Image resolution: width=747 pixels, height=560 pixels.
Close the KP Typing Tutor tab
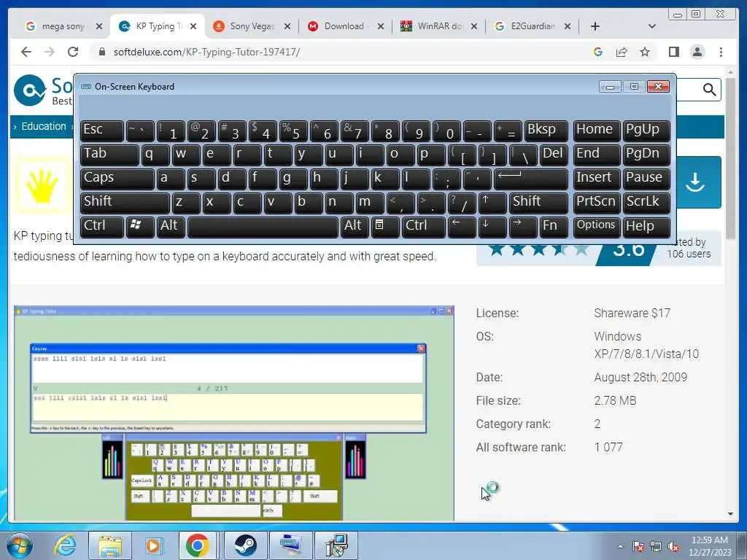coord(193,26)
